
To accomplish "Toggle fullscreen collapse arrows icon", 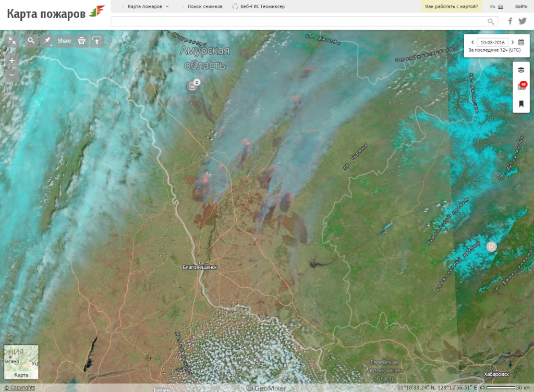I will click(x=12, y=41).
